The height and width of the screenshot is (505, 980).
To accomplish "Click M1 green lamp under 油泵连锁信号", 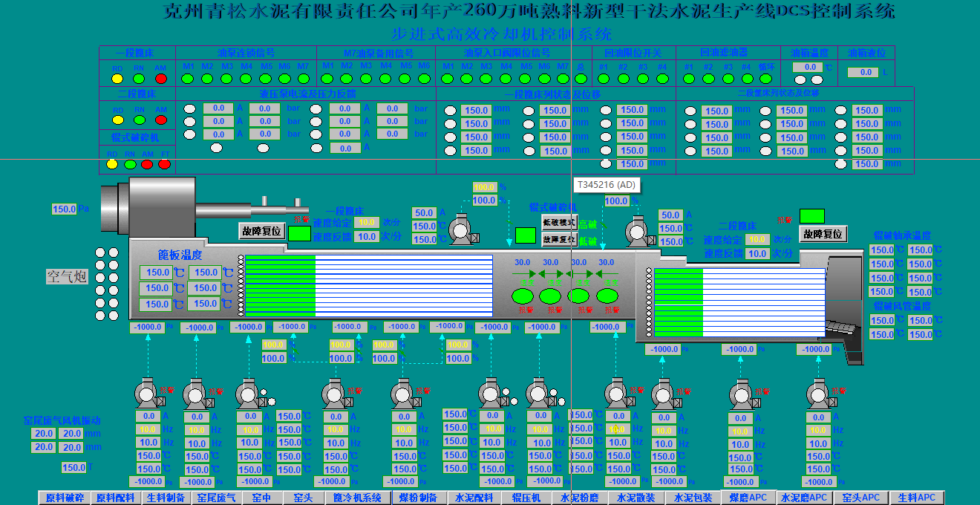I will pyautogui.click(x=188, y=78).
